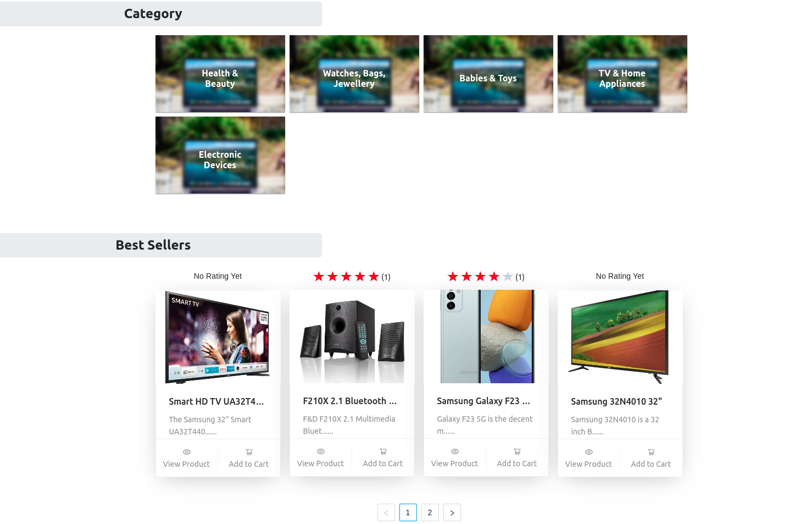Image resolution: width=812 pixels, height=524 pixels.
Task: Open the Watches, Bags, Jewellery category
Action: [x=354, y=74]
